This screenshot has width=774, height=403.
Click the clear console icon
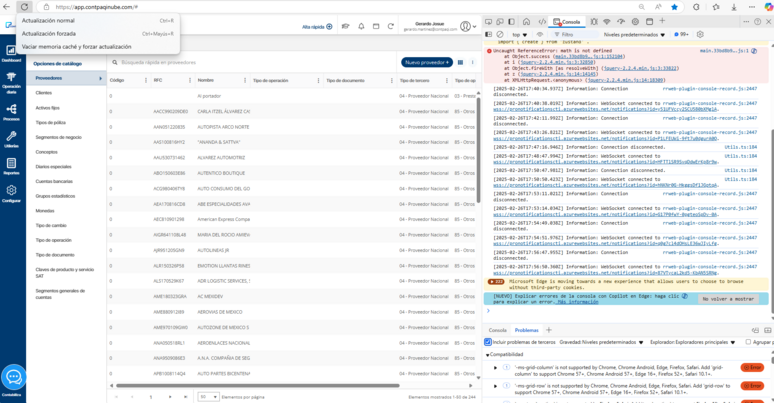point(500,34)
